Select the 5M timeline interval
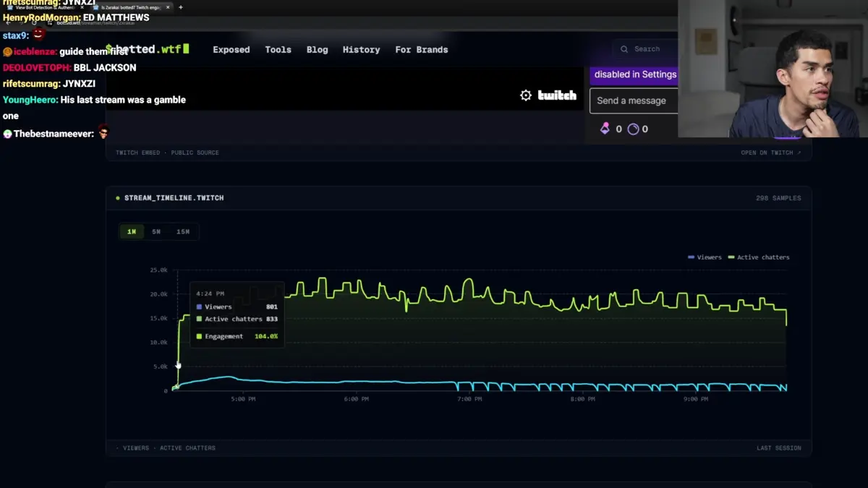The height and width of the screenshot is (488, 868). click(x=156, y=231)
